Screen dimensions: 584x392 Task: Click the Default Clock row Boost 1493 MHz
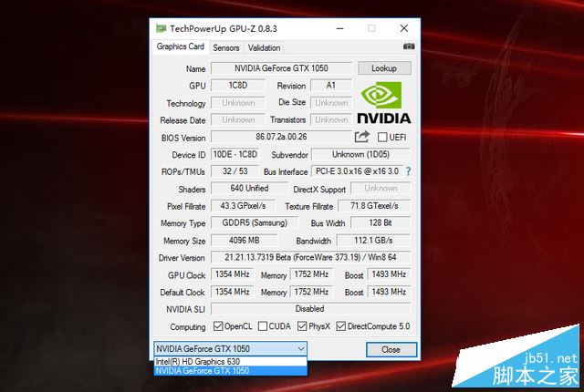389,292
